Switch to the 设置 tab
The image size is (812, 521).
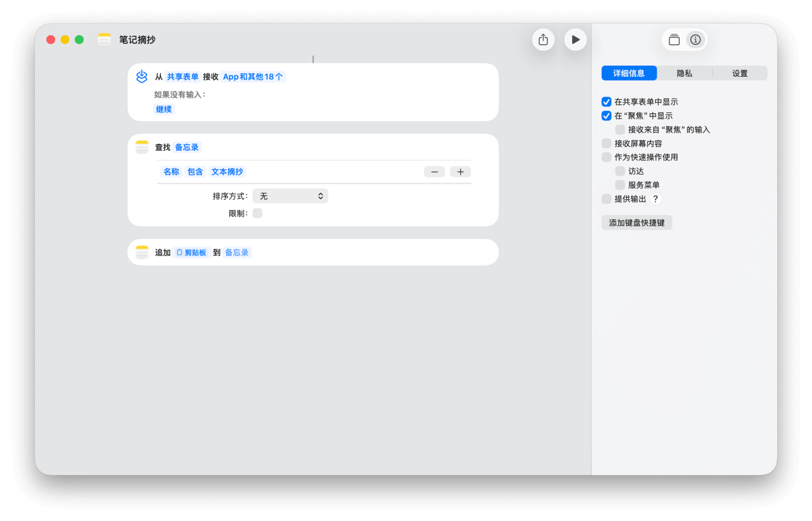point(739,74)
